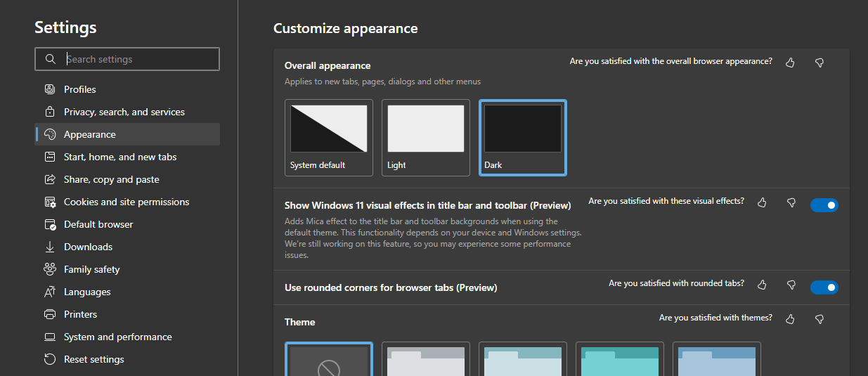
Task: Go to System and performance
Action: (127, 337)
